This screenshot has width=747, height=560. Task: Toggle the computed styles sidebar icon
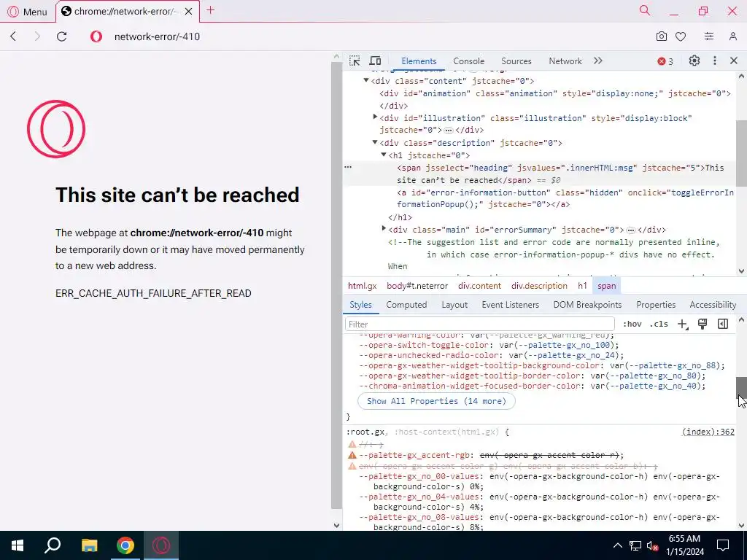pyautogui.click(x=723, y=324)
